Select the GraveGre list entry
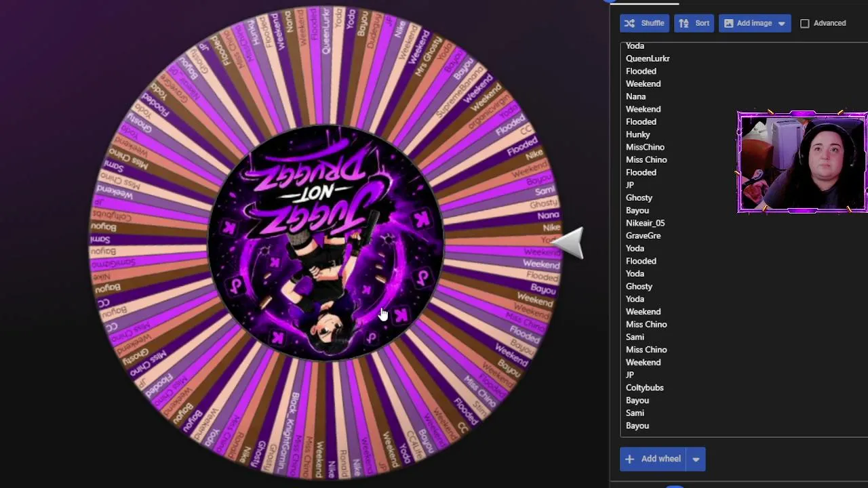The height and width of the screenshot is (488, 868). [643, 236]
